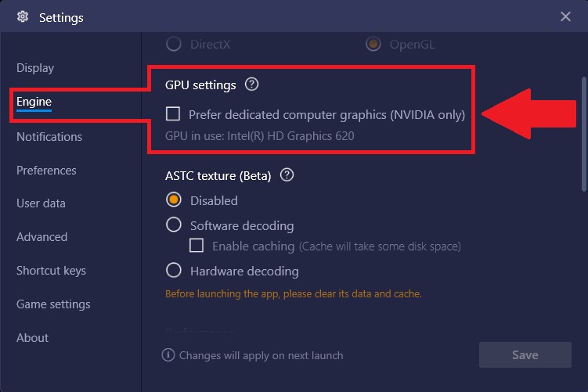Open the User data section
This screenshot has height=392, width=588.
41,203
